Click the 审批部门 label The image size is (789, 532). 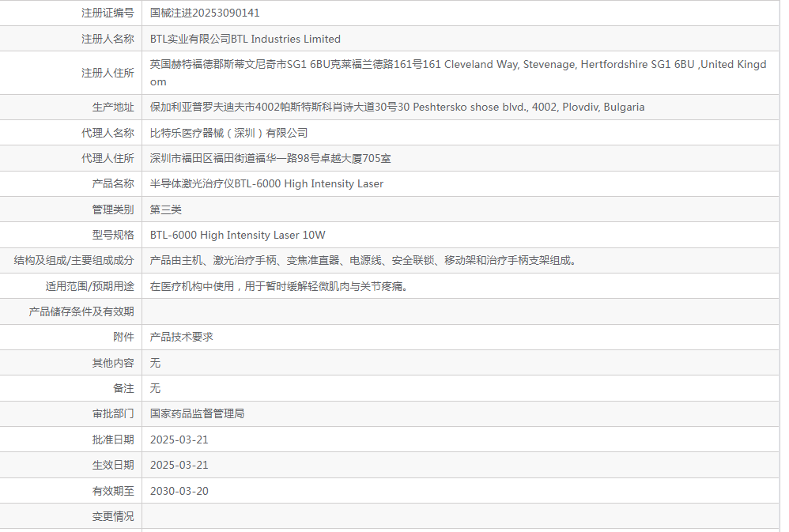113,413
